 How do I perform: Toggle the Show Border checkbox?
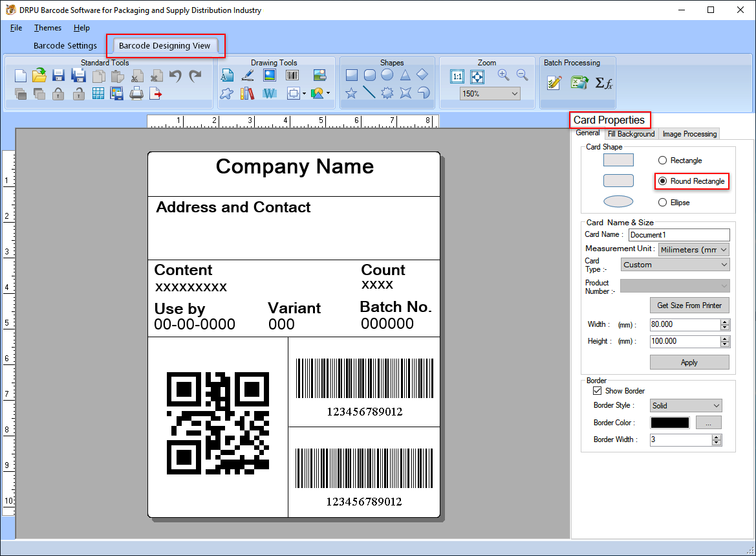598,390
